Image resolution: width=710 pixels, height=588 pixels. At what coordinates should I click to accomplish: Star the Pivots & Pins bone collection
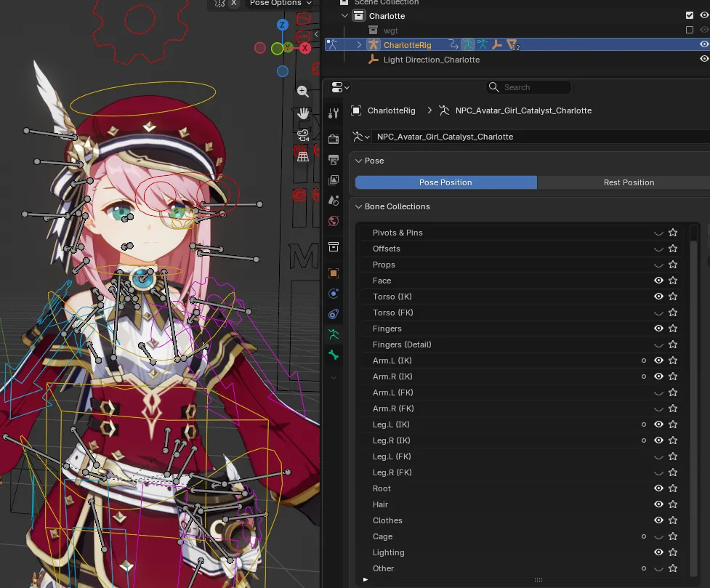(x=673, y=233)
